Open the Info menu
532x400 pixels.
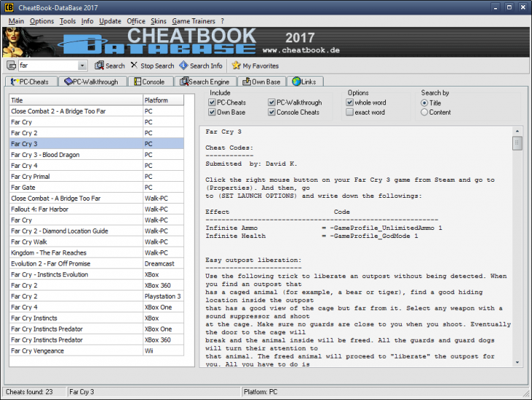[87, 21]
